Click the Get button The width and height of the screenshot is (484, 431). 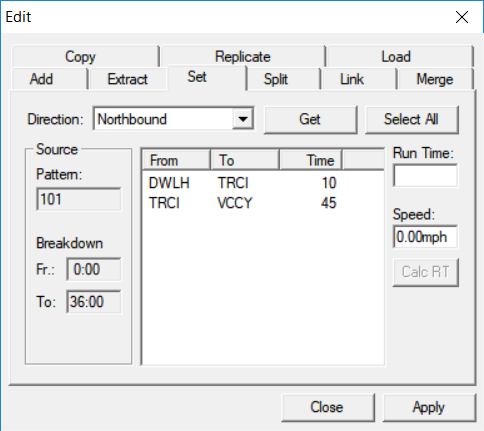point(310,119)
